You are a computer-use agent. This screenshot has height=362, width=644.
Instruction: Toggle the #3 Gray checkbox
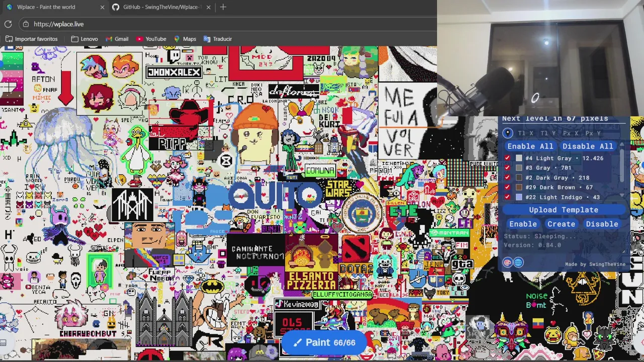[507, 168]
